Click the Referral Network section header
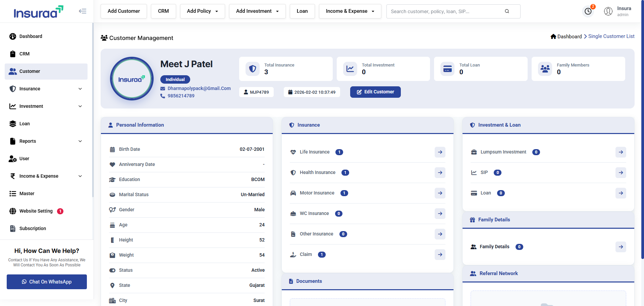The width and height of the screenshot is (644, 306). [548, 273]
